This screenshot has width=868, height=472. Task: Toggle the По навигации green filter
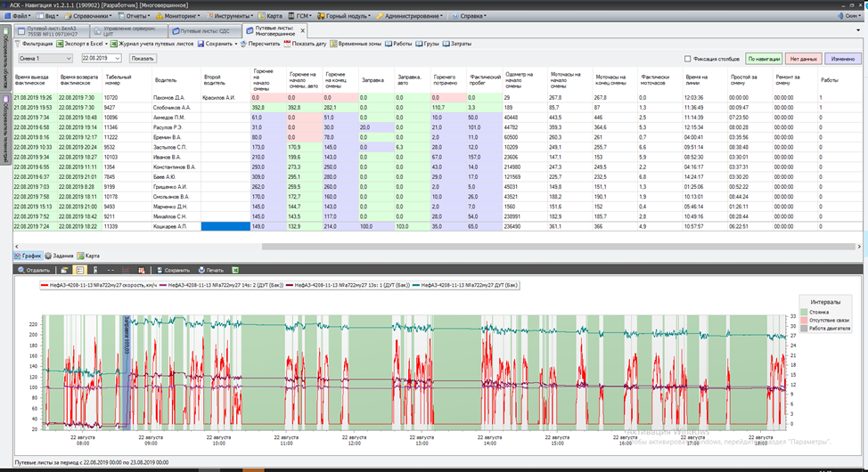(x=763, y=59)
